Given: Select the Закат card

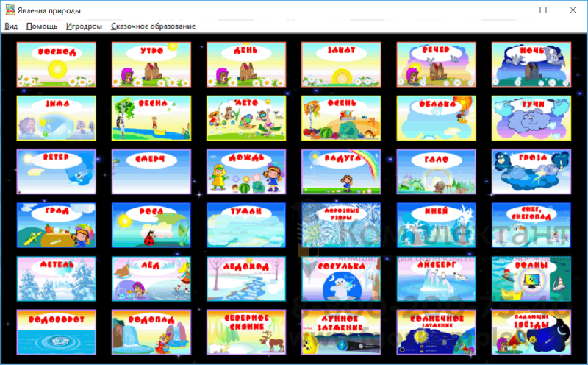Looking at the screenshot, I should [x=341, y=65].
